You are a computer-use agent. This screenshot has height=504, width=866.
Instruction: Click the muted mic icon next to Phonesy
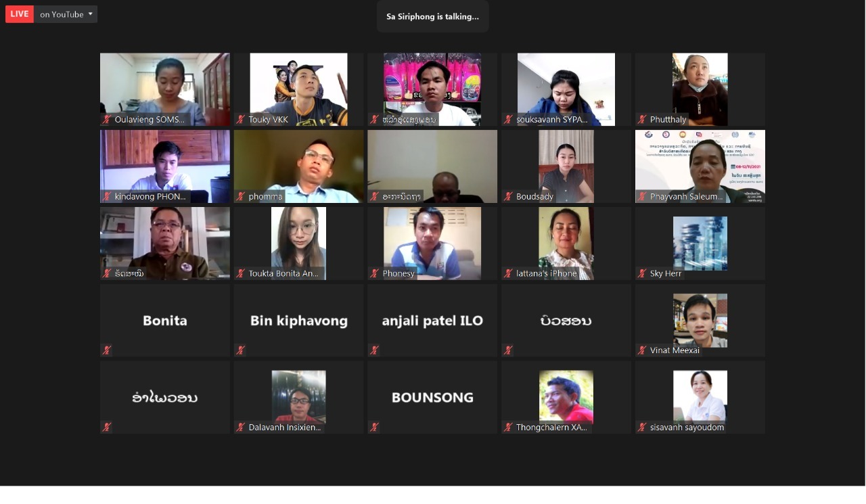coord(374,274)
